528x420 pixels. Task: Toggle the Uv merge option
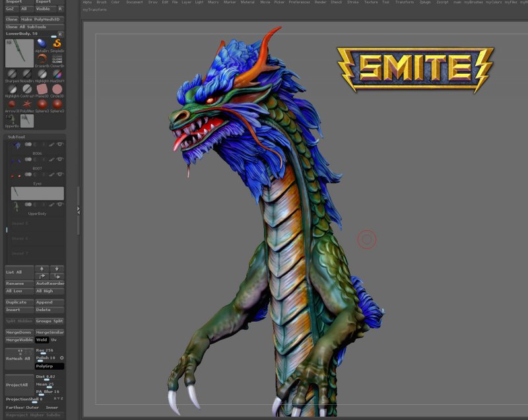pos(54,340)
